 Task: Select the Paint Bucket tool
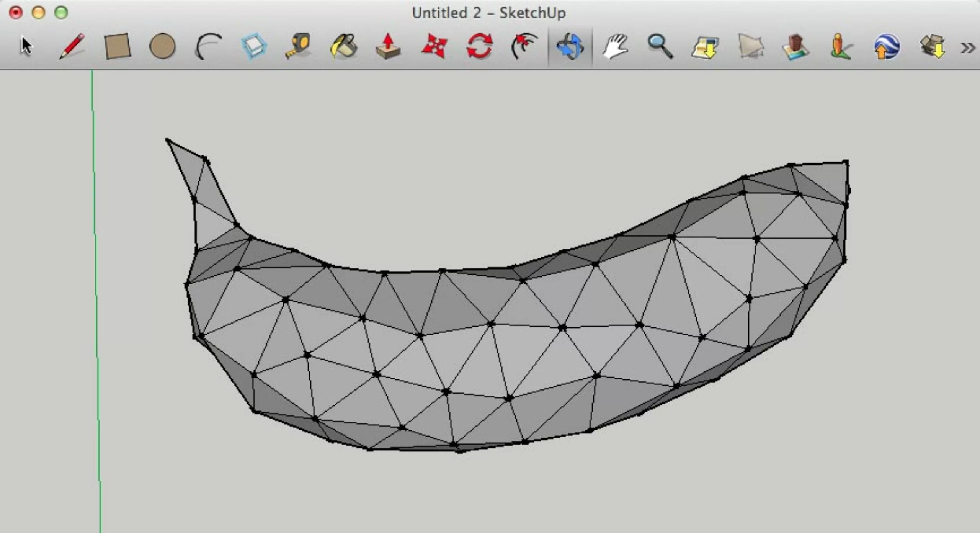(x=343, y=46)
